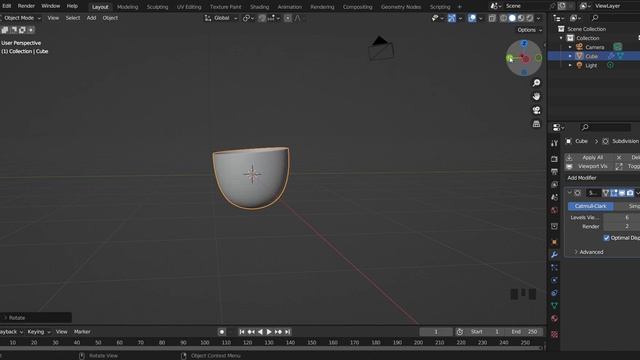The width and height of the screenshot is (640, 360).
Task: Toggle X-ray view in the viewport header
Action: (x=492, y=18)
